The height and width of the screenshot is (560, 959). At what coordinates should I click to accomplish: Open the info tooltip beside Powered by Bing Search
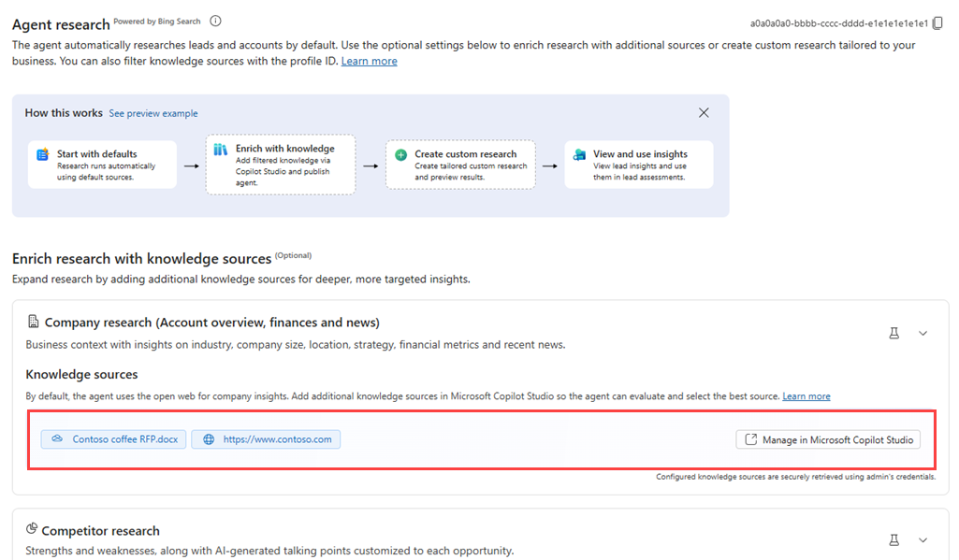[x=215, y=21]
